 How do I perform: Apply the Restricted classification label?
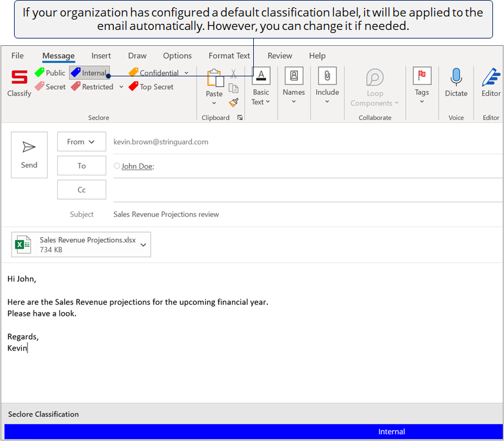92,87
